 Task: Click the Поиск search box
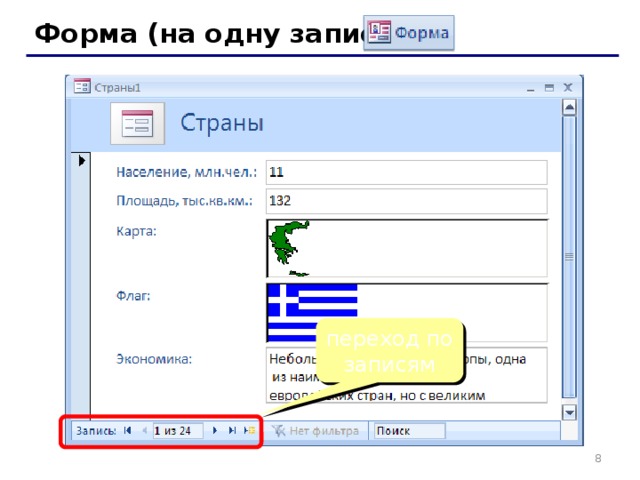409,431
